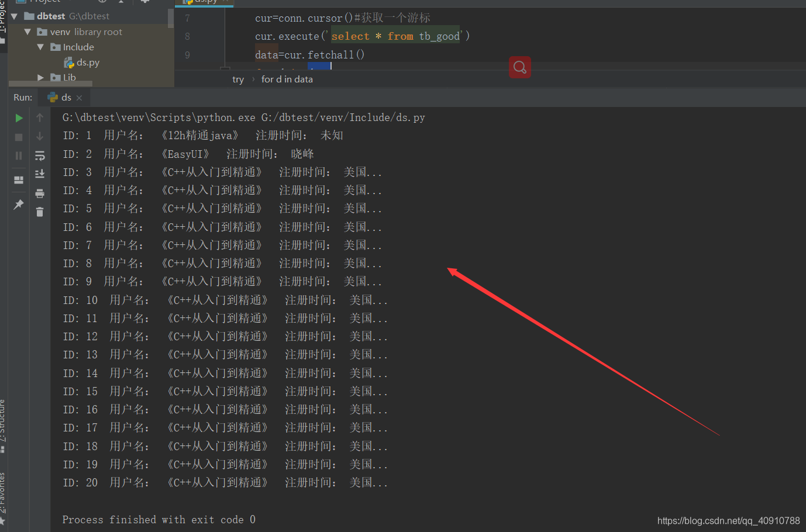The image size is (806, 532).
Task: Collapse the Include folder
Action: (40, 47)
